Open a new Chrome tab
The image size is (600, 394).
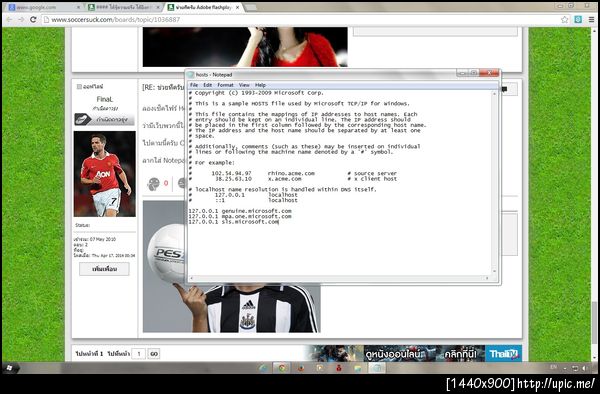(x=251, y=7)
